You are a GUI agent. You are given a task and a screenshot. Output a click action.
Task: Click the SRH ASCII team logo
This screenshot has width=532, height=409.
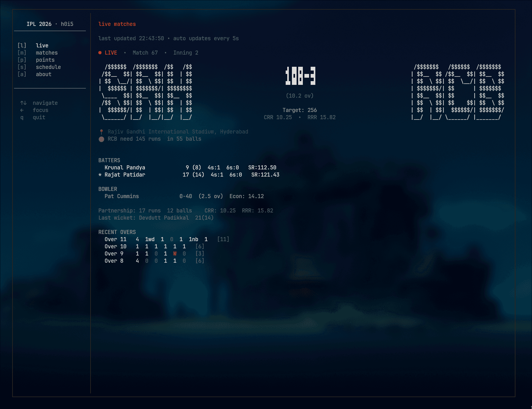[145, 92]
